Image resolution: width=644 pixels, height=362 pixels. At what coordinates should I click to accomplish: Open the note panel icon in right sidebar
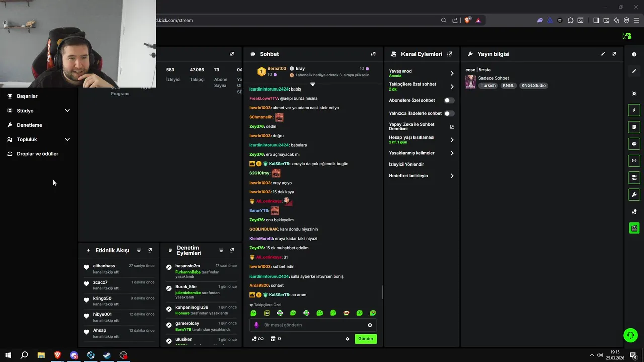tap(634, 127)
